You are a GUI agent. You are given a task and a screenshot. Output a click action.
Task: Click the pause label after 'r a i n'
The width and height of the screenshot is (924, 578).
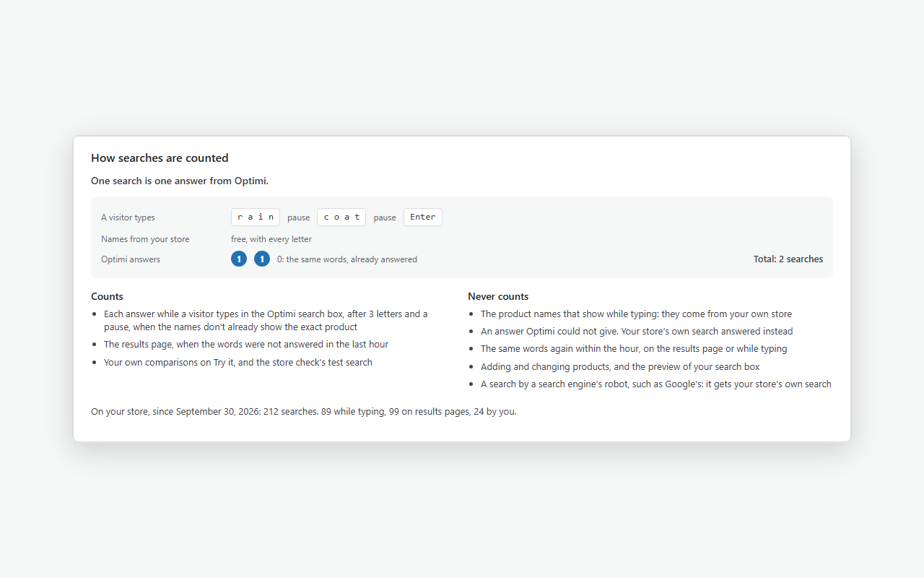pos(298,217)
